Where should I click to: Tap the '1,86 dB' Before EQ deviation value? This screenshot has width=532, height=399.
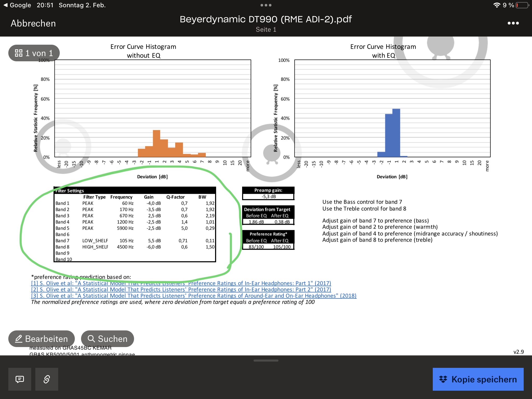[256, 222]
